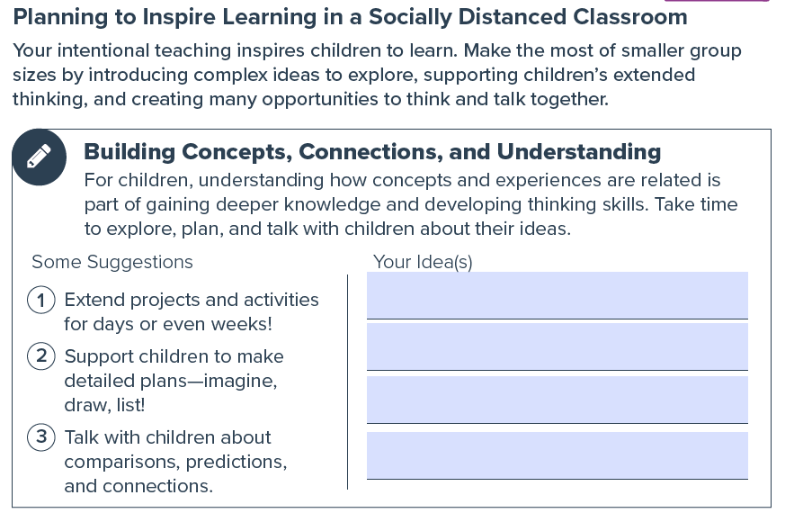Click the Your Idea(s) column label
This screenshot has height=513, width=812.
[x=423, y=262]
